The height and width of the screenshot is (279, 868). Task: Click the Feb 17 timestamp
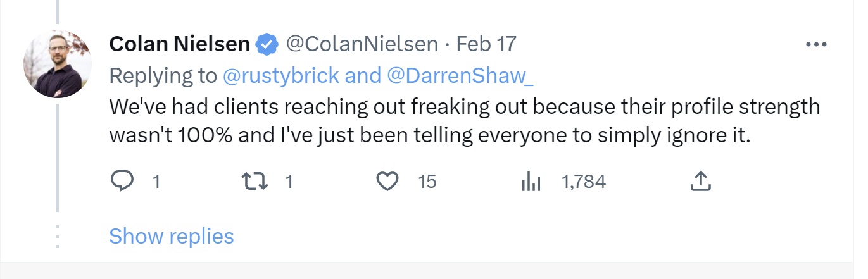coord(486,44)
